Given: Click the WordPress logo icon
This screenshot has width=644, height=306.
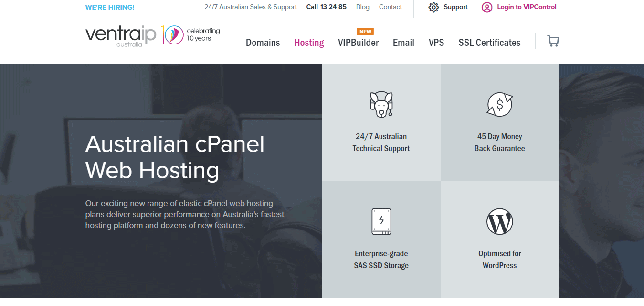Looking at the screenshot, I should tap(499, 221).
